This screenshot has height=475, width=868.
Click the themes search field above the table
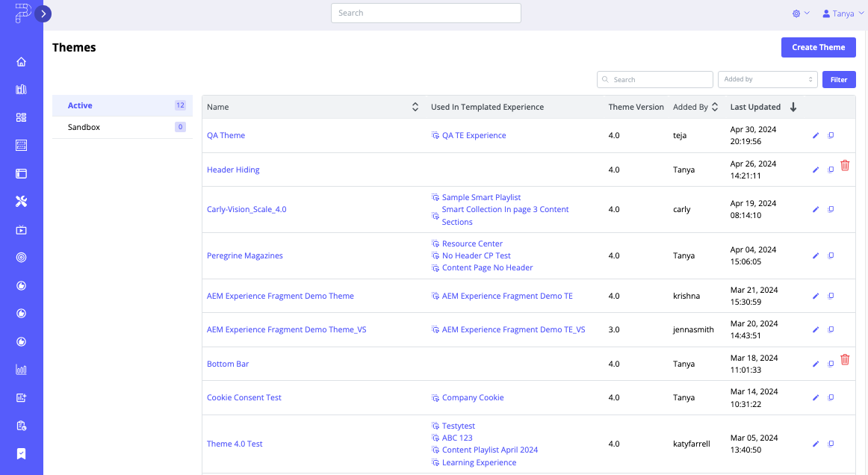(x=655, y=79)
